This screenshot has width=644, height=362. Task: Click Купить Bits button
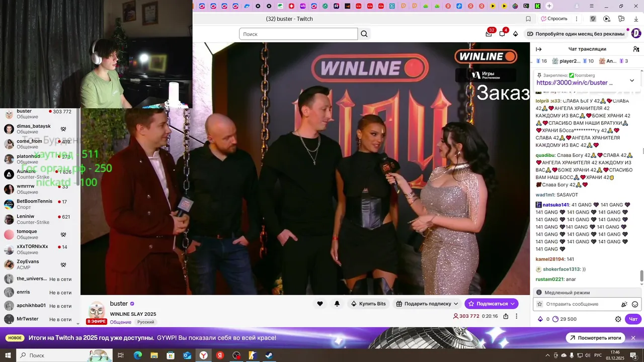tap(368, 304)
